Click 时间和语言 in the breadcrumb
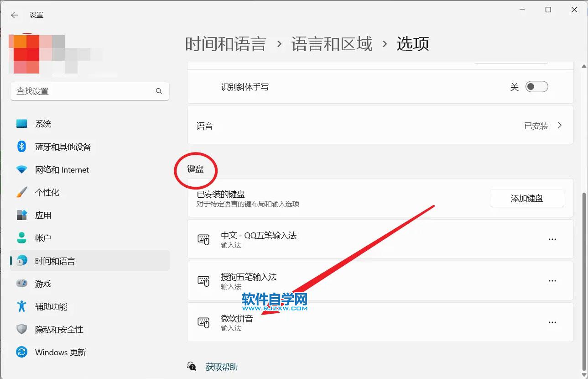 coord(226,43)
